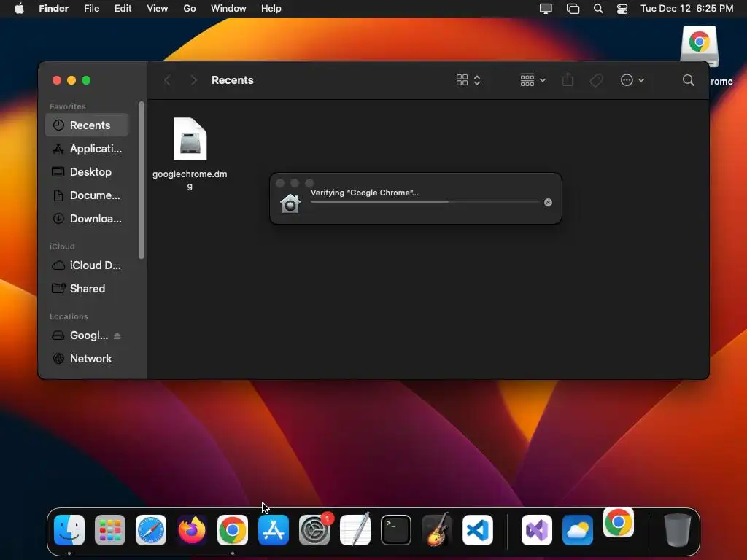The image size is (747, 560).
Task: Open the Go menu
Action: pos(190,9)
